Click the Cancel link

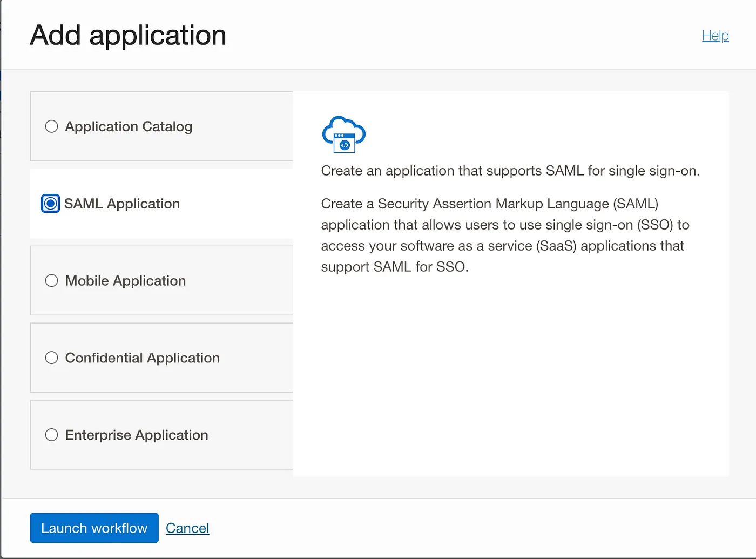click(187, 528)
